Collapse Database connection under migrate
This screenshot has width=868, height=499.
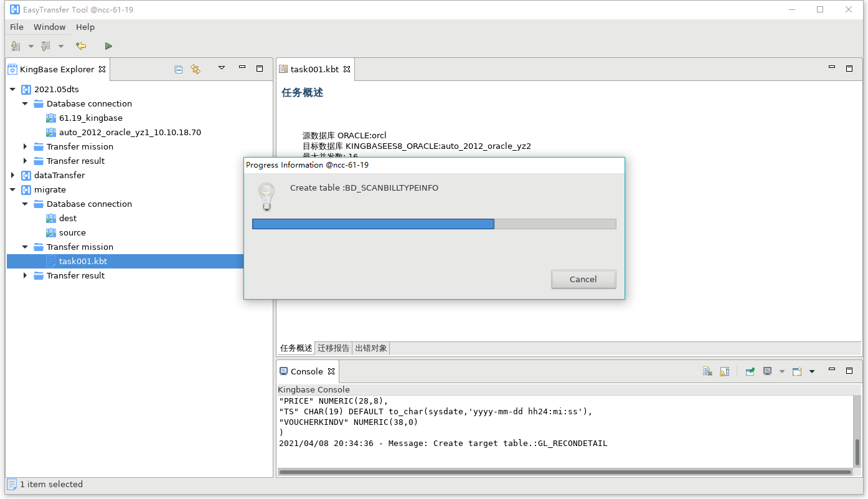(x=25, y=204)
